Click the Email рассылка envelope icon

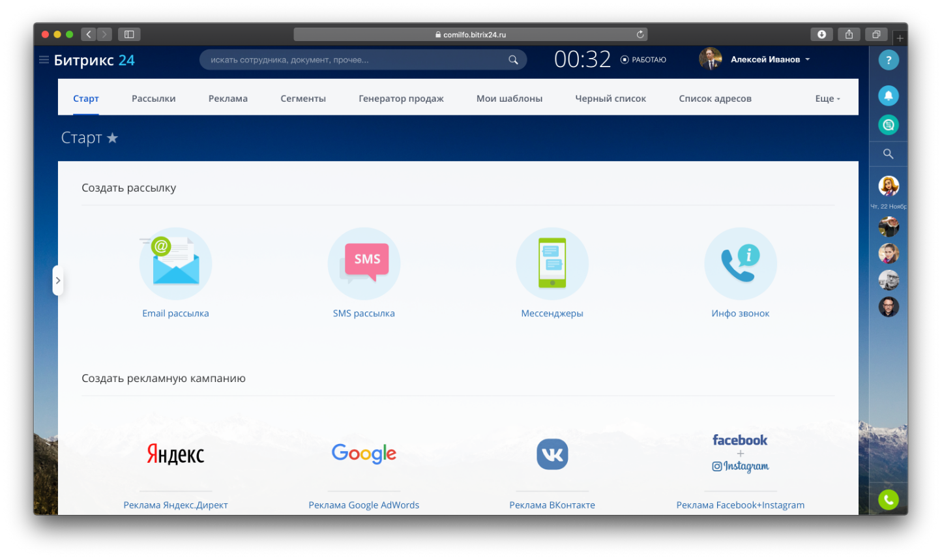(175, 263)
